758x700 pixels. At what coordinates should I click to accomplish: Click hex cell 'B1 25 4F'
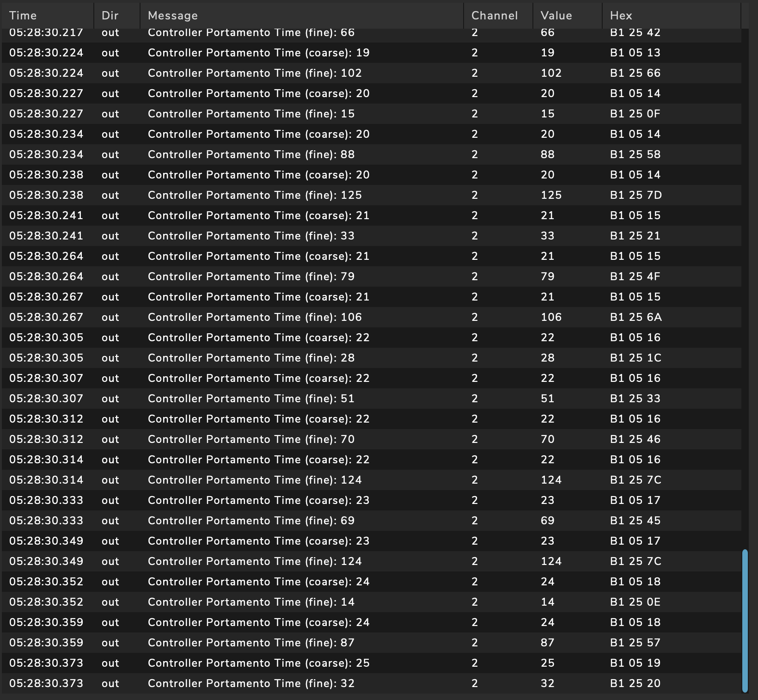(635, 276)
